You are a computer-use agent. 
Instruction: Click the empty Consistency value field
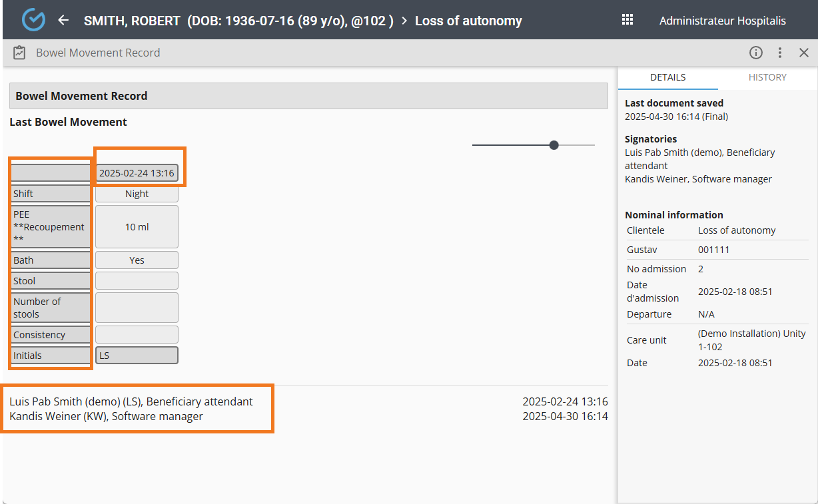137,335
